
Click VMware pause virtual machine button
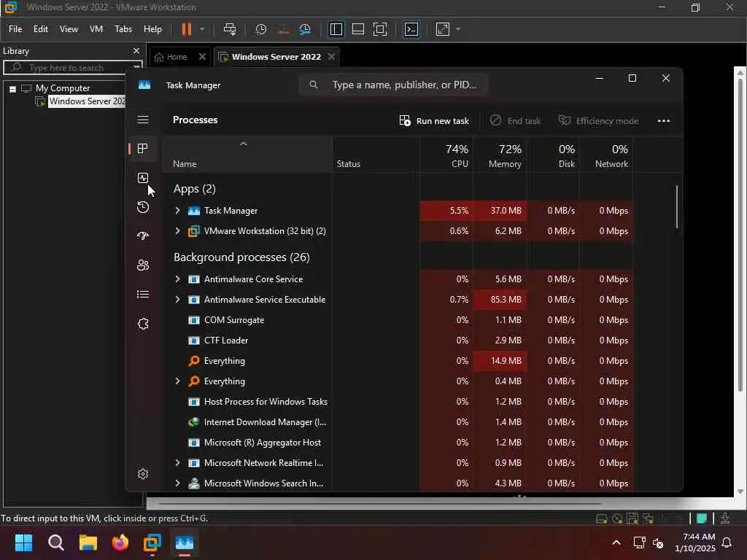coord(187,29)
